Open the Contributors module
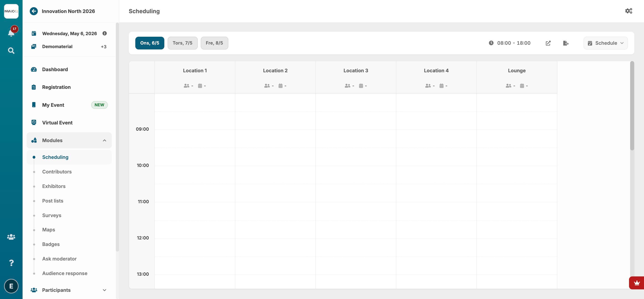This screenshot has height=299, width=644. pyautogui.click(x=57, y=172)
